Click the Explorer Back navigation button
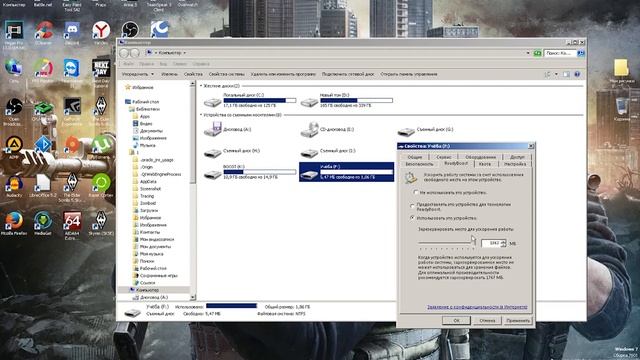The width and height of the screenshot is (640, 360). pyautogui.click(x=124, y=53)
